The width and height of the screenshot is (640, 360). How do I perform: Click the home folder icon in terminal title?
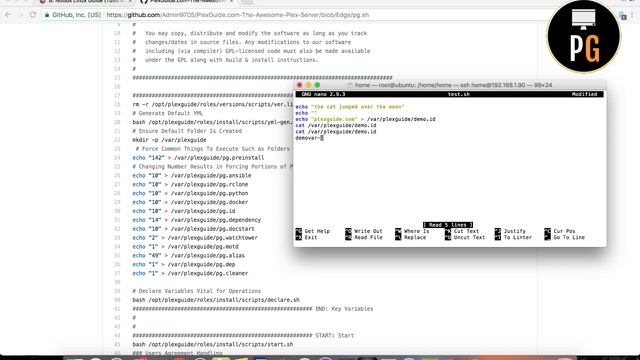(349, 85)
